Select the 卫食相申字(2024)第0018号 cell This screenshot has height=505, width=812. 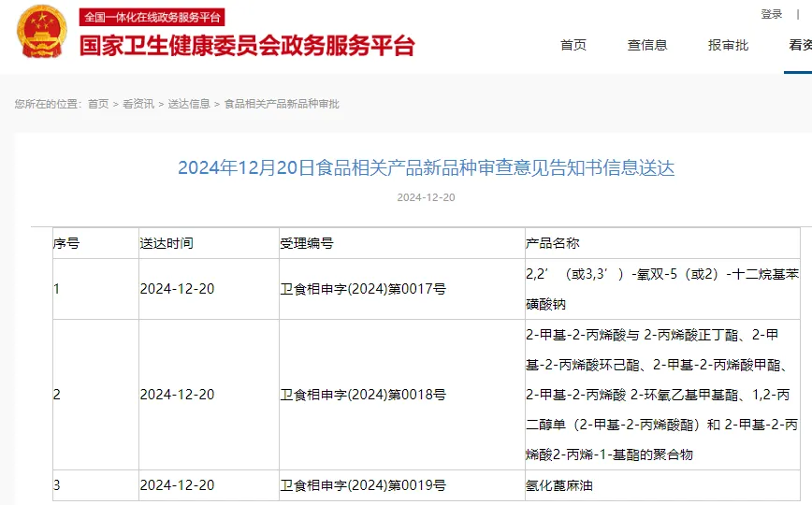point(363,395)
